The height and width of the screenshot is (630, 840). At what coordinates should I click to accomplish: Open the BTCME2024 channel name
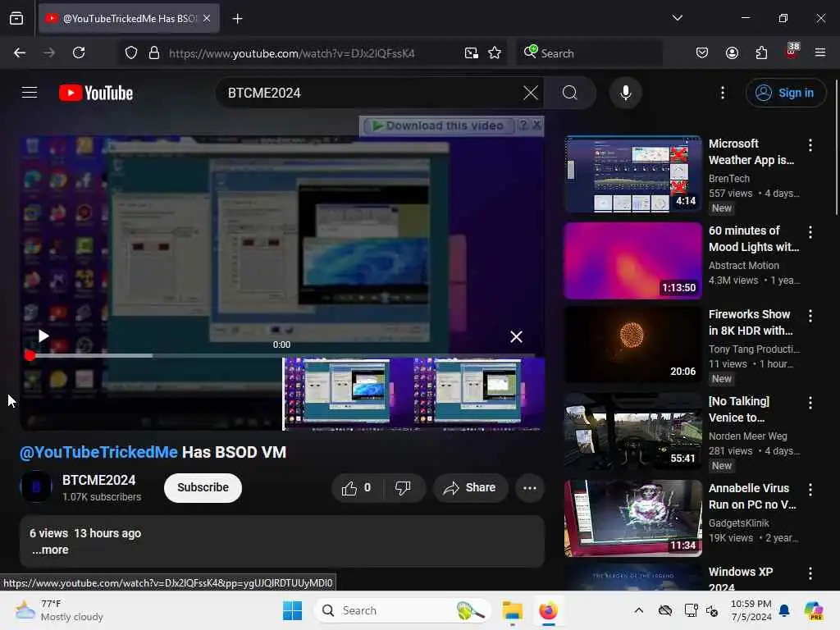point(99,480)
